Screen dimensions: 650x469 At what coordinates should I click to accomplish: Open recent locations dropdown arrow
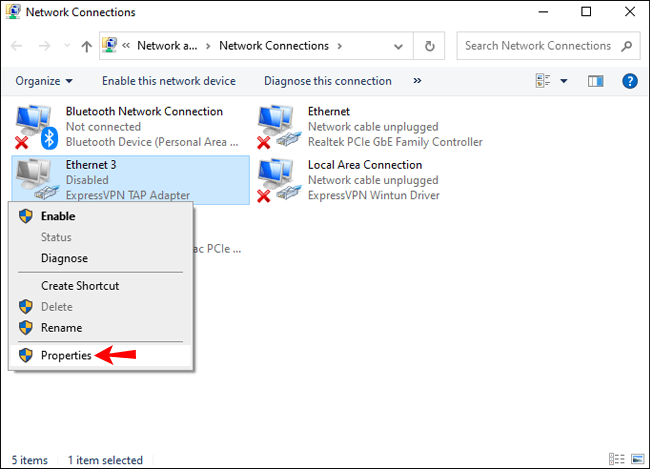(67, 46)
